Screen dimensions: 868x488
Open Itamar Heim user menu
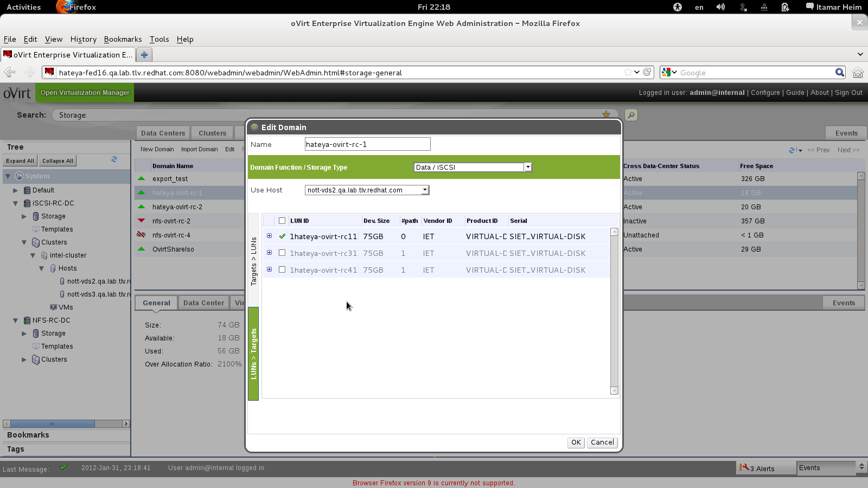(834, 7)
